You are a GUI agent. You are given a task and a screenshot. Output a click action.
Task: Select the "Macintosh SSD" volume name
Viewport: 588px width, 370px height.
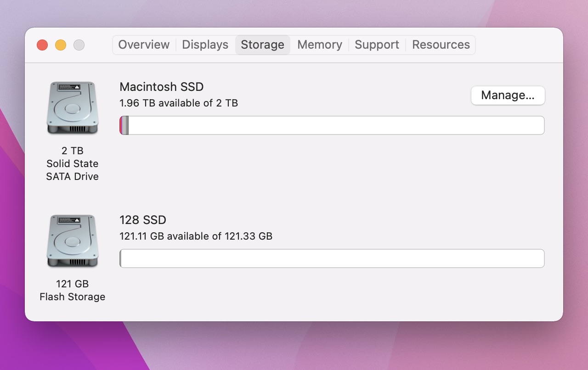pos(161,87)
